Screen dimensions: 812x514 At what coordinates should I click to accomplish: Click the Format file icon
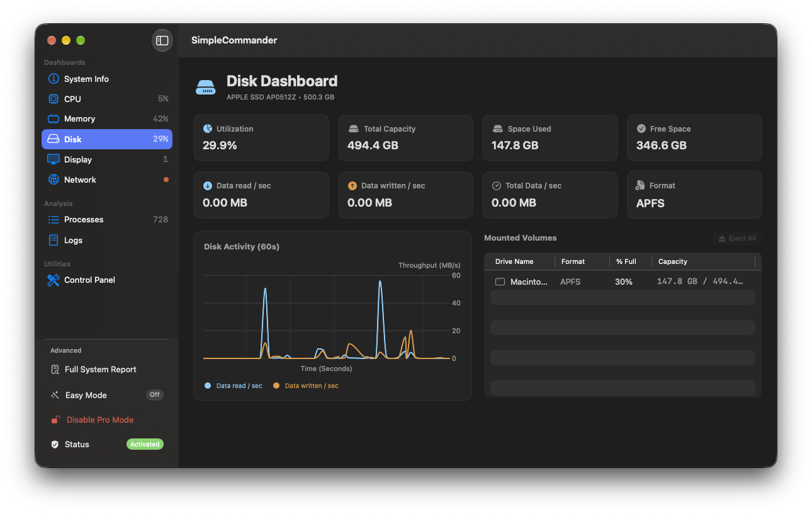[x=640, y=186]
